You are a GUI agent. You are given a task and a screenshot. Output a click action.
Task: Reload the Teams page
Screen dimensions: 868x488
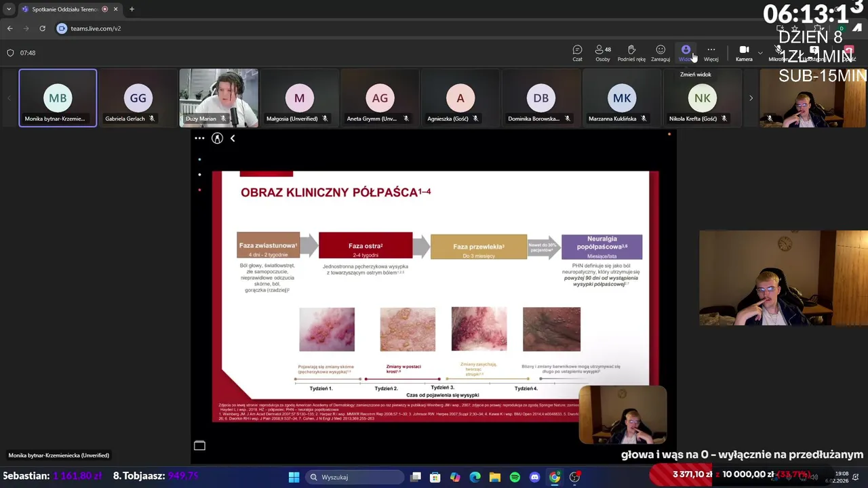[42, 28]
